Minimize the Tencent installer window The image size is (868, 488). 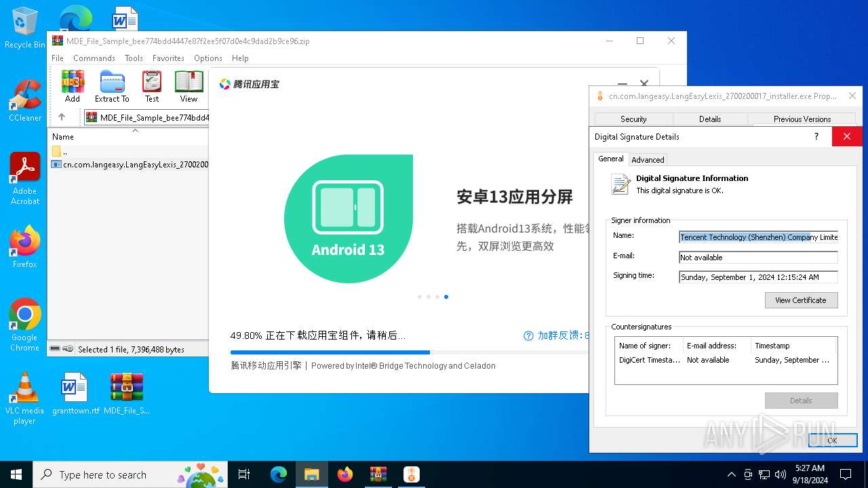(x=622, y=84)
